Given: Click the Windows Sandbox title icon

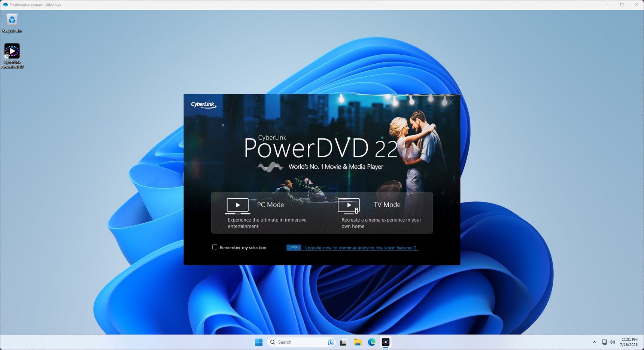Looking at the screenshot, I should (x=5, y=5).
